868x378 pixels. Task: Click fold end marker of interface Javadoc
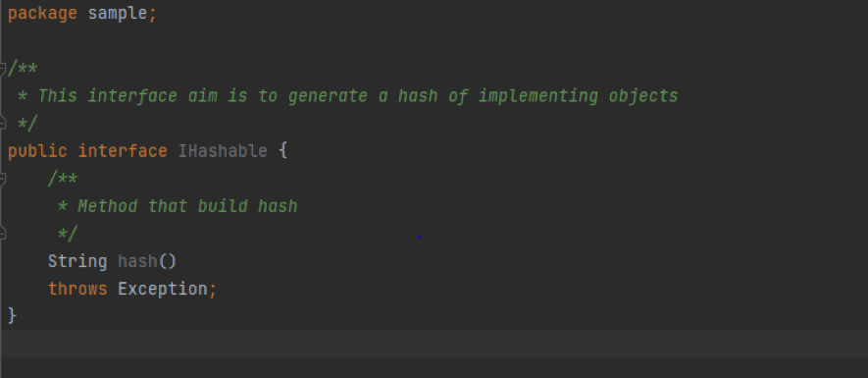[2, 123]
